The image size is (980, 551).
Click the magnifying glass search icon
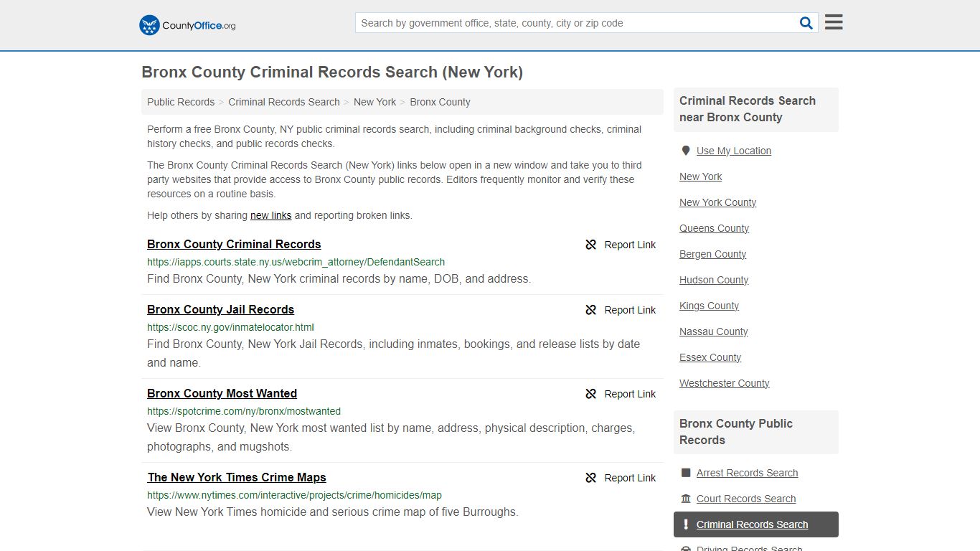coord(806,23)
